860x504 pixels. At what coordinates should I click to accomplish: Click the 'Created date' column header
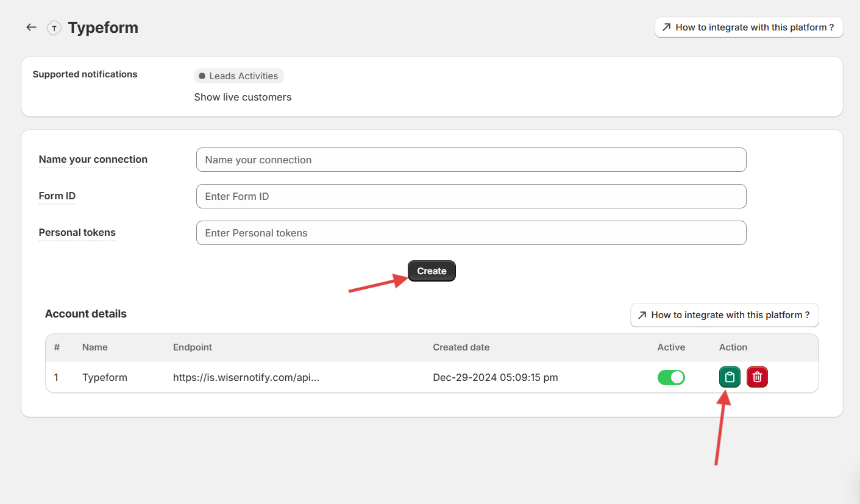tap(461, 347)
